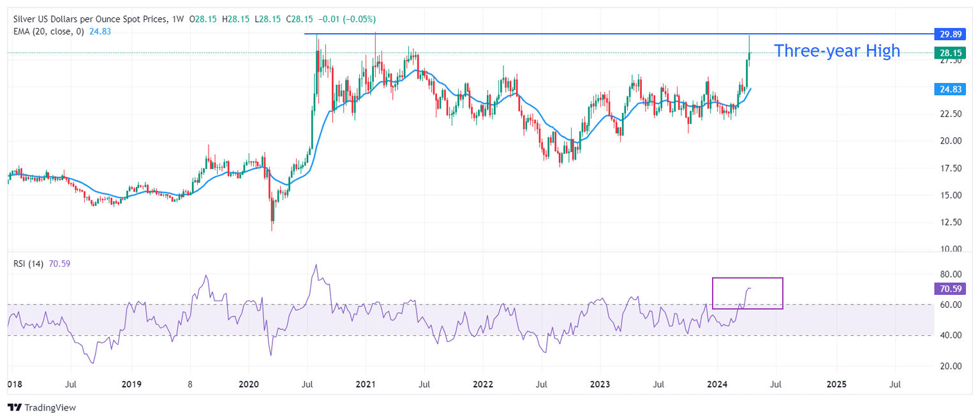Click the blue 24.83 EMA price tag

pos(952,91)
